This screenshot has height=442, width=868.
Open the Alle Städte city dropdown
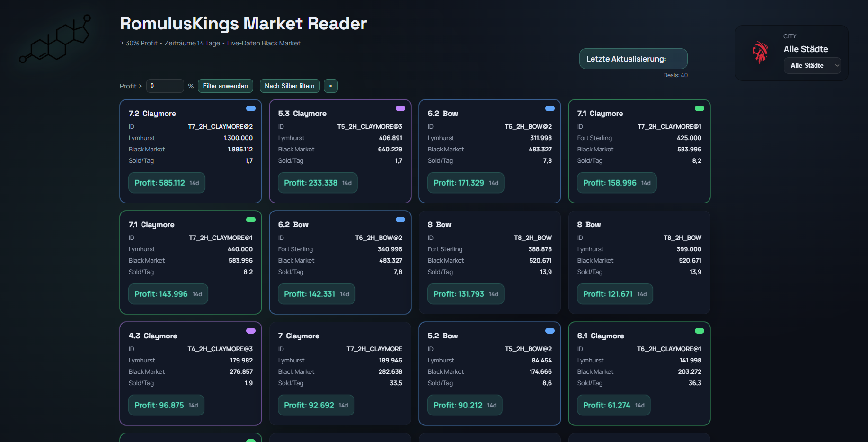(812, 65)
